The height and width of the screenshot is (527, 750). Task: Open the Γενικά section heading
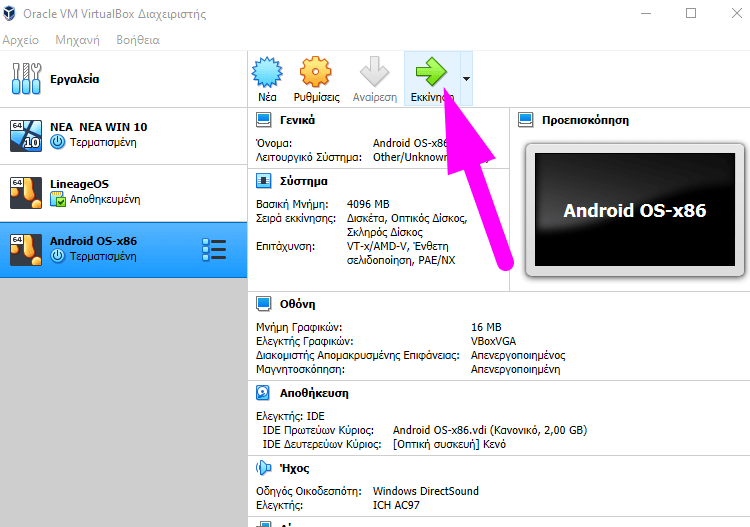298,120
